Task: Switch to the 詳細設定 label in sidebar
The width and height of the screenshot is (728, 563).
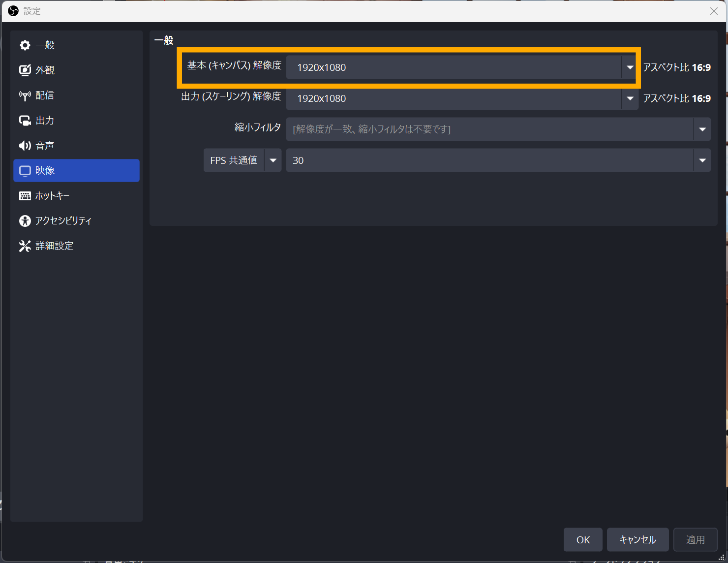Action: pyautogui.click(x=55, y=246)
